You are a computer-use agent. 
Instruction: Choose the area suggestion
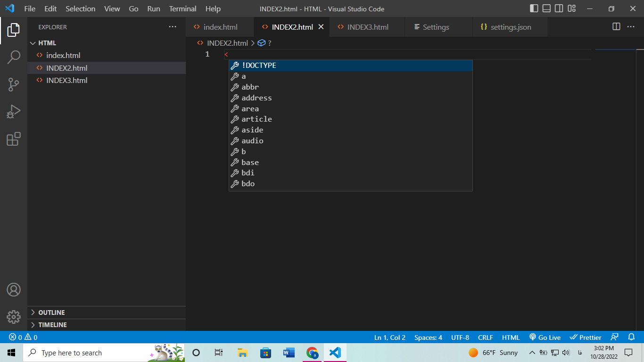(x=350, y=109)
